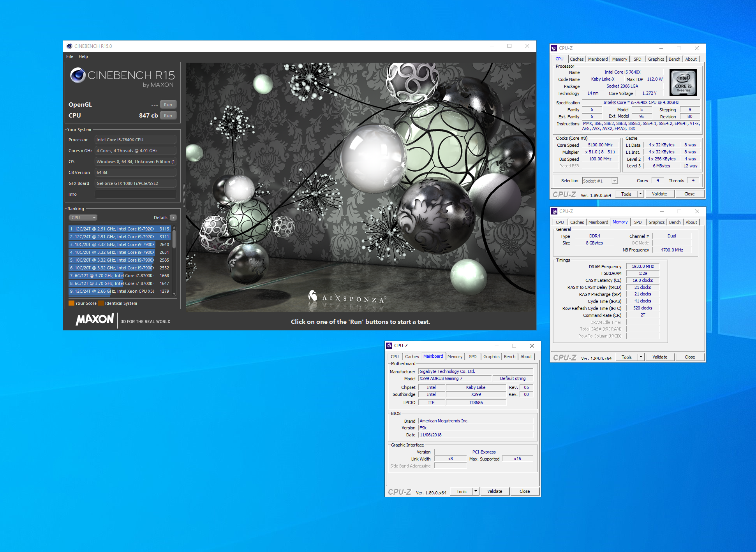Open Bench tab in top CPU-Z window

(x=674, y=59)
